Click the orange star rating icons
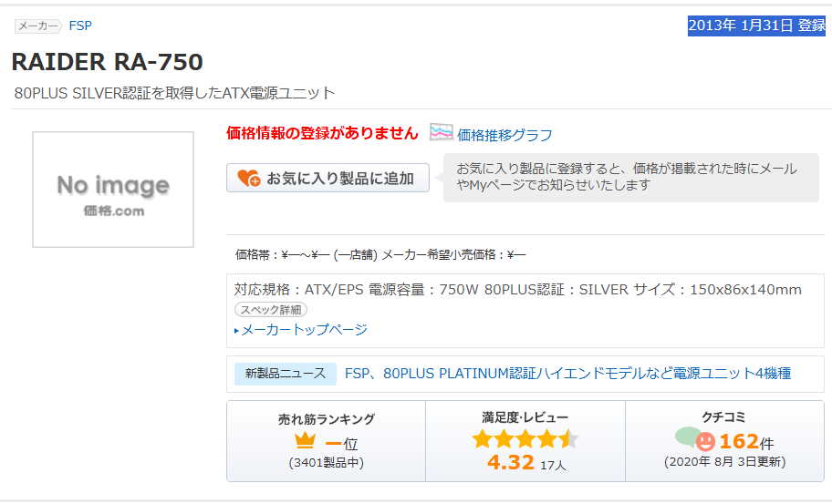The width and height of the screenshot is (832, 504). pos(525,440)
